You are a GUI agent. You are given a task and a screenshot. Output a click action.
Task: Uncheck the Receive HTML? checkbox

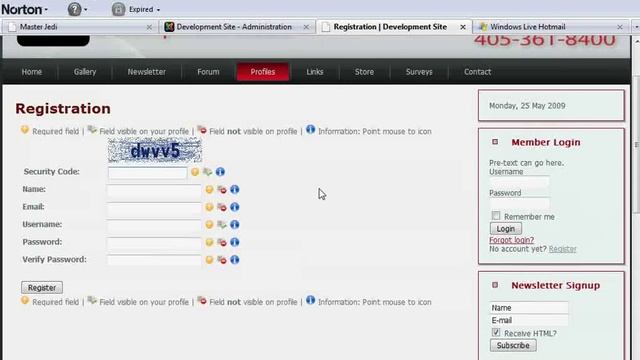pyautogui.click(x=496, y=332)
